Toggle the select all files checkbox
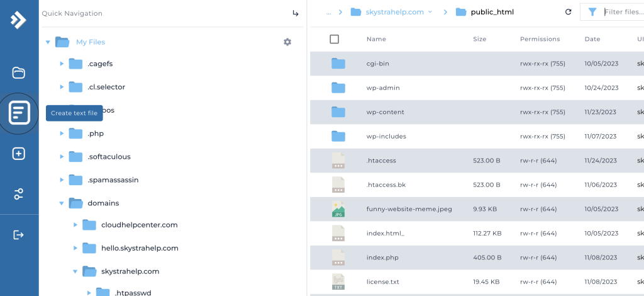This screenshot has height=296, width=644. pyautogui.click(x=335, y=39)
